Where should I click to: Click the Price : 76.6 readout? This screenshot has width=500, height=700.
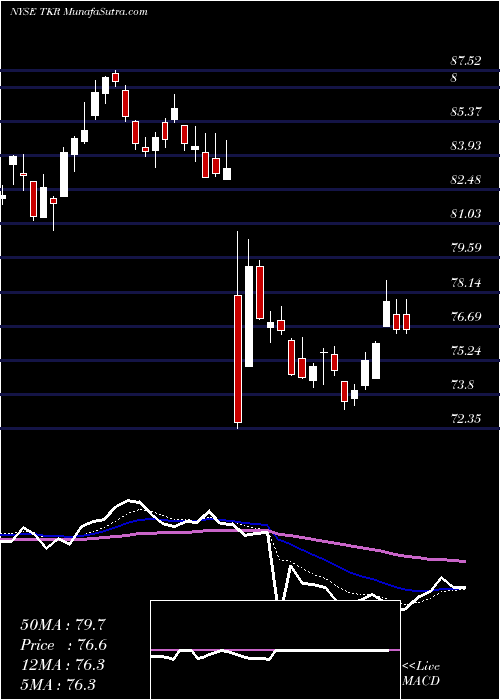click(63, 645)
